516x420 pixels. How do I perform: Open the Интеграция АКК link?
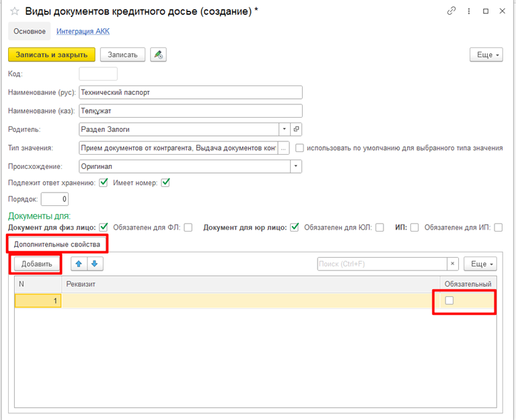click(83, 31)
